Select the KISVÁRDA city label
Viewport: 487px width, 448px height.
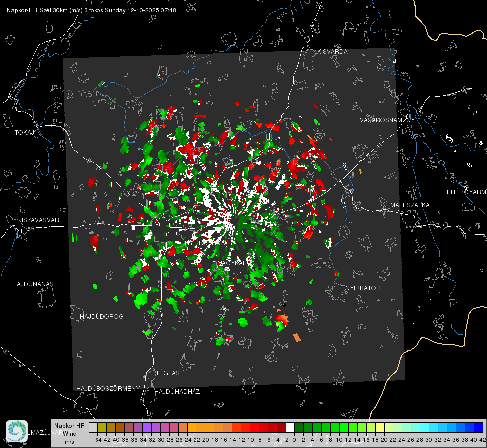coord(333,51)
